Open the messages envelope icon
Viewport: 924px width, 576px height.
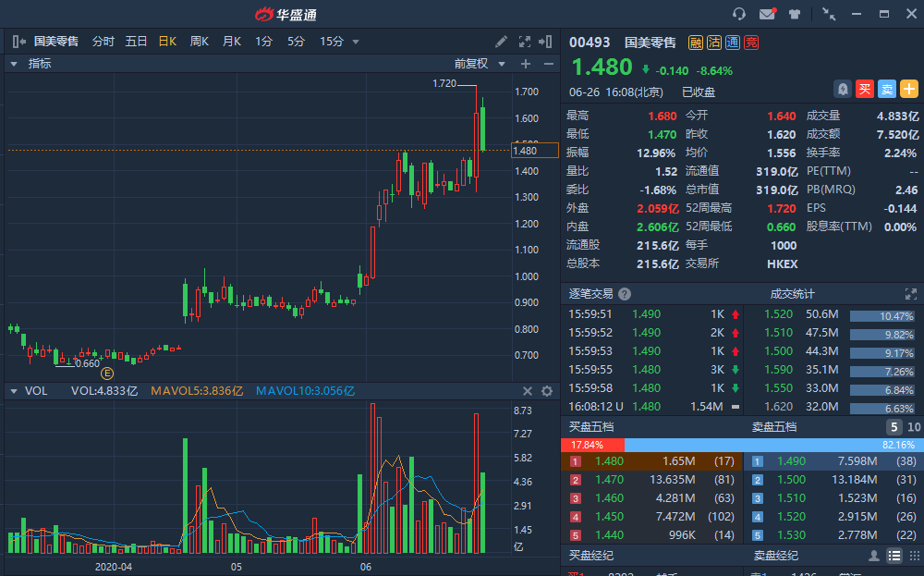click(x=767, y=14)
